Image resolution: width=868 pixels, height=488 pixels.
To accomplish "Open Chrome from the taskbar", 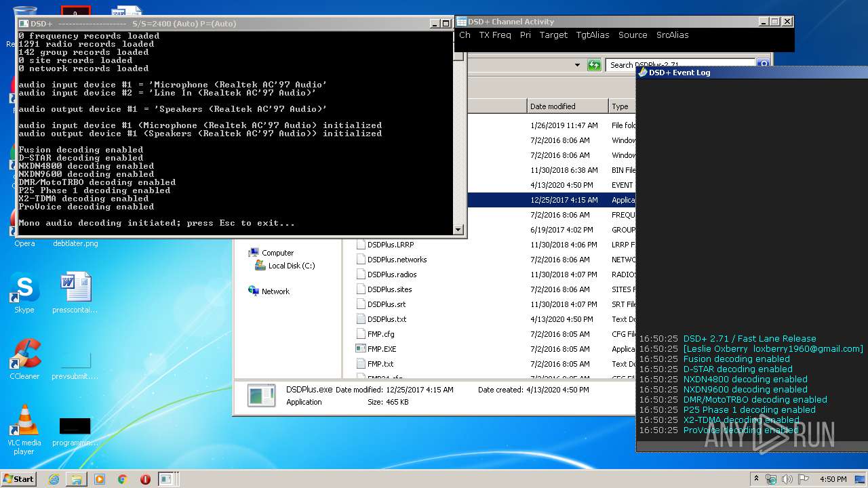I will tap(122, 479).
